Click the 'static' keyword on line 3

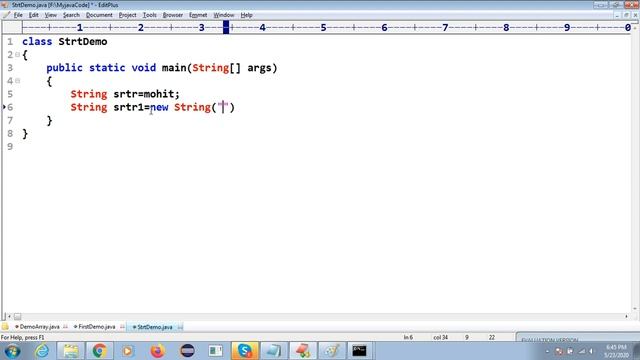click(107, 68)
